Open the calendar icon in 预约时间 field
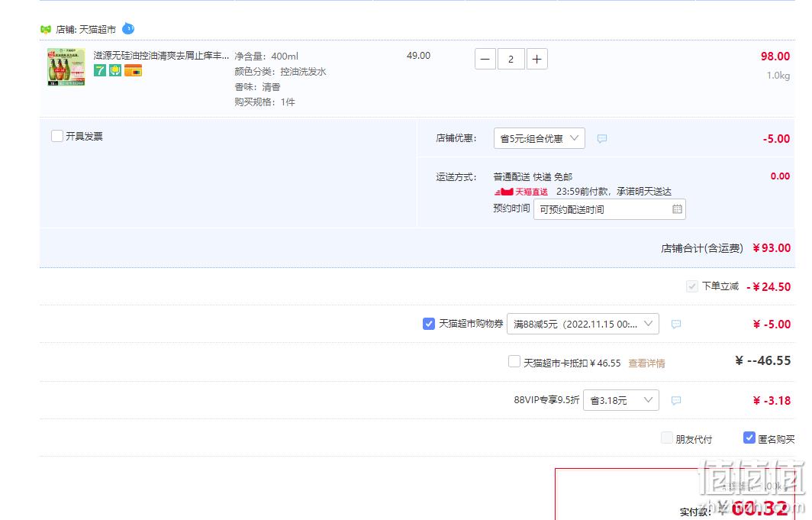This screenshot has width=812, height=520. point(677,209)
